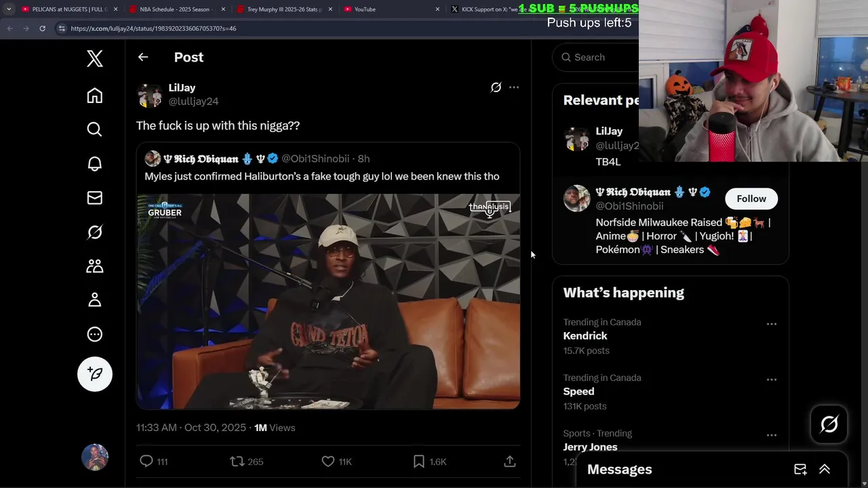Play the quoted Haliburton video

click(328, 302)
